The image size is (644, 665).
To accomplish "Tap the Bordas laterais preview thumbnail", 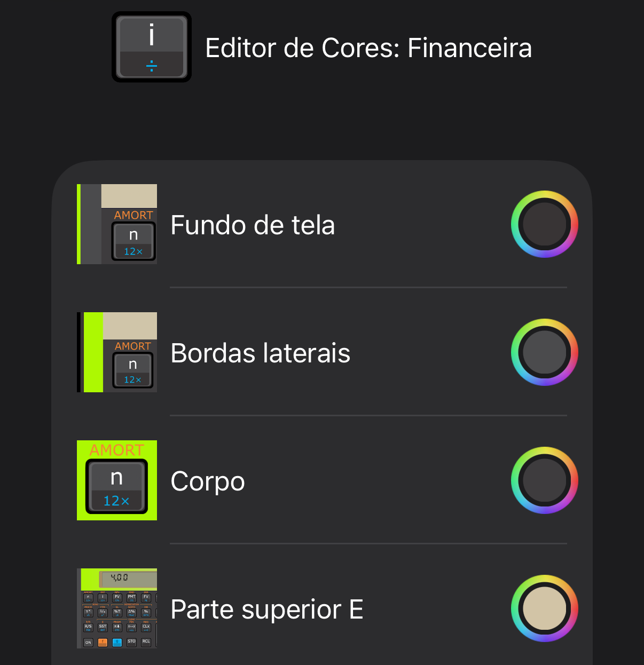I will pos(117,352).
